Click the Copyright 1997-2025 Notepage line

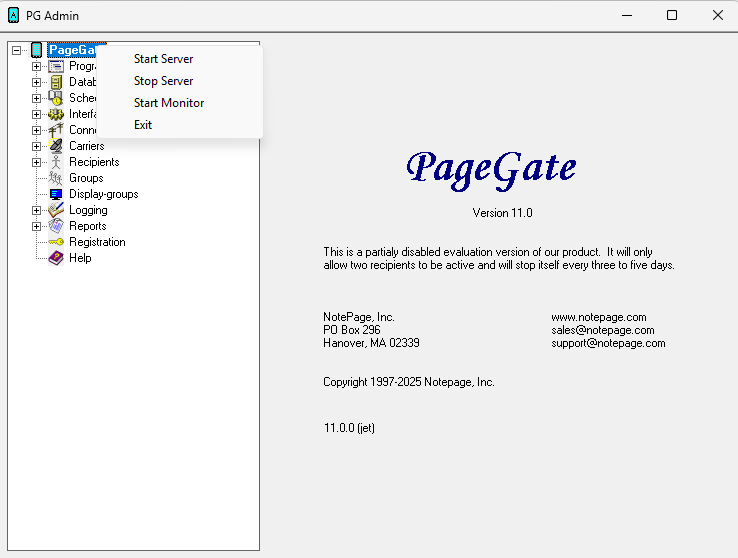pos(409,382)
